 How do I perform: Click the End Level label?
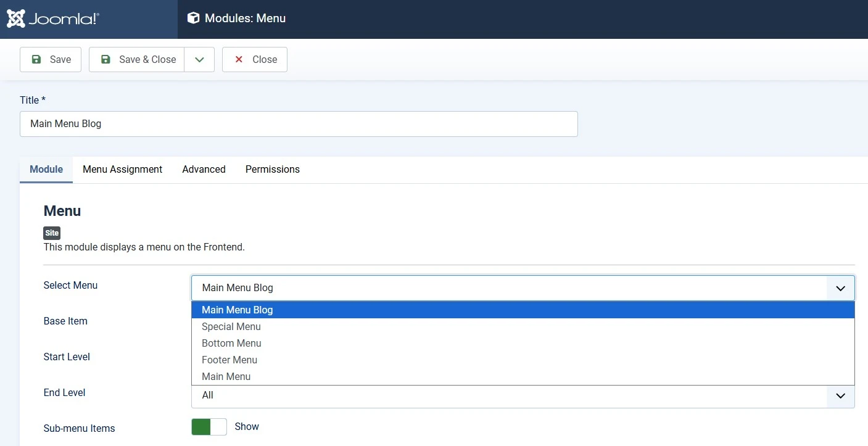pyautogui.click(x=64, y=393)
